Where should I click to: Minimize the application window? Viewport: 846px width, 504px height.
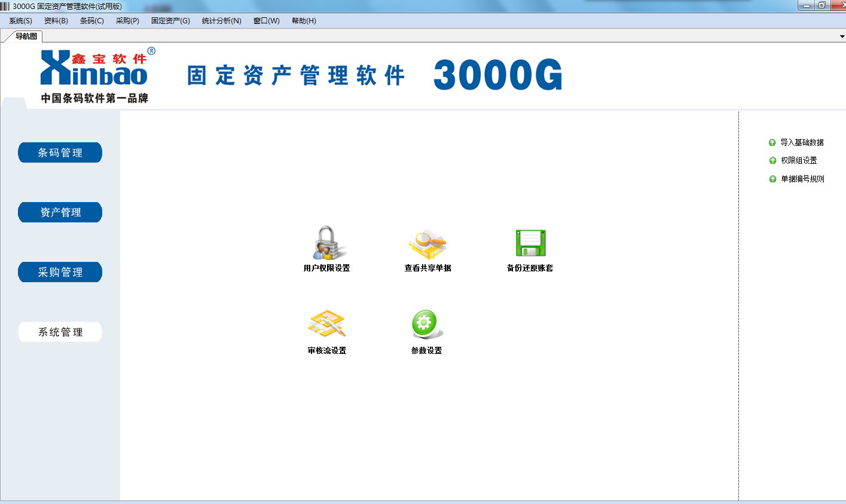[x=807, y=5]
